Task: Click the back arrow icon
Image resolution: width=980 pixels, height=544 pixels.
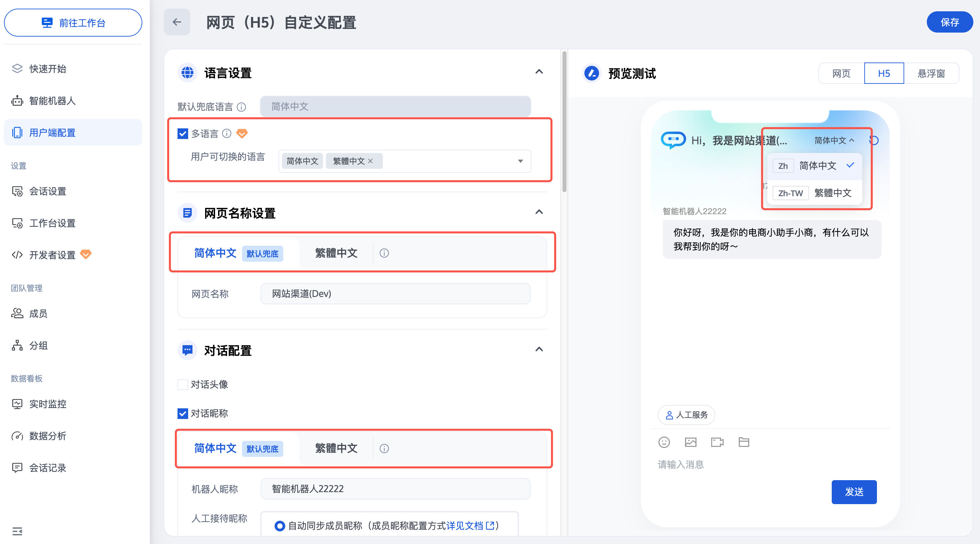Action: click(x=177, y=22)
